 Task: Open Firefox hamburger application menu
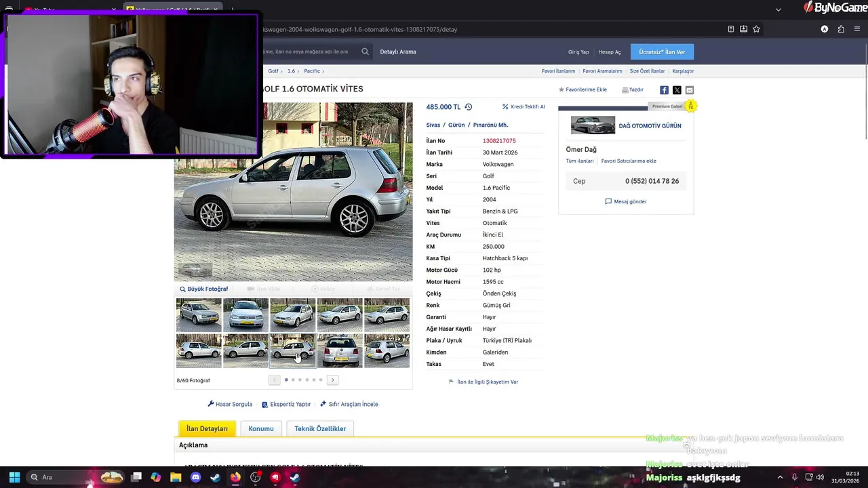pyautogui.click(x=858, y=29)
